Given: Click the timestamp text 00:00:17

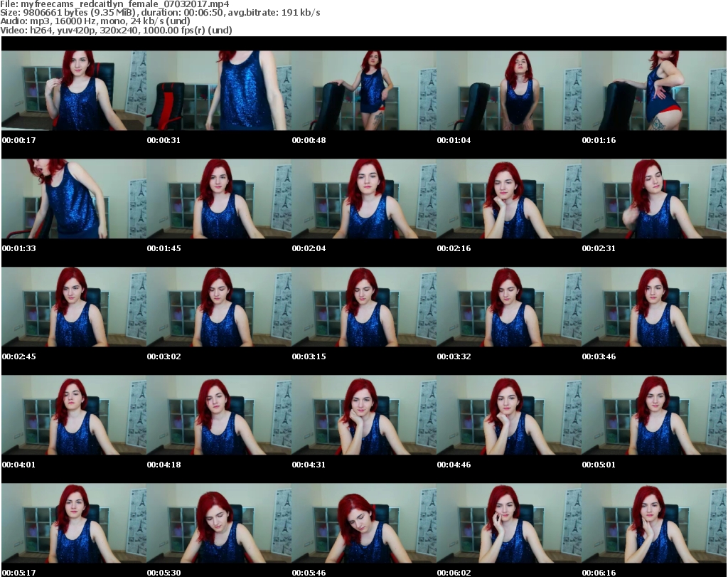Looking at the screenshot, I should click(19, 140).
